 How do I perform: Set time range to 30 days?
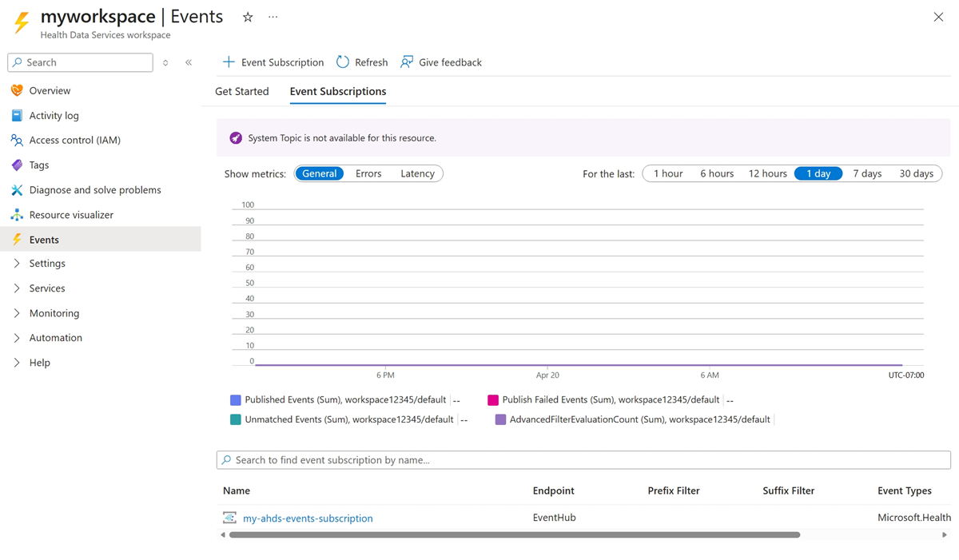[x=916, y=173]
